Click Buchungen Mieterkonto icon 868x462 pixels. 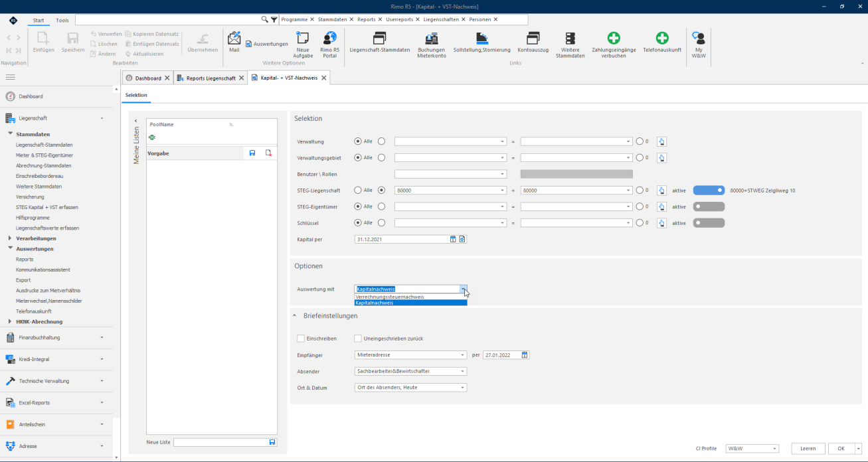pyautogui.click(x=432, y=44)
